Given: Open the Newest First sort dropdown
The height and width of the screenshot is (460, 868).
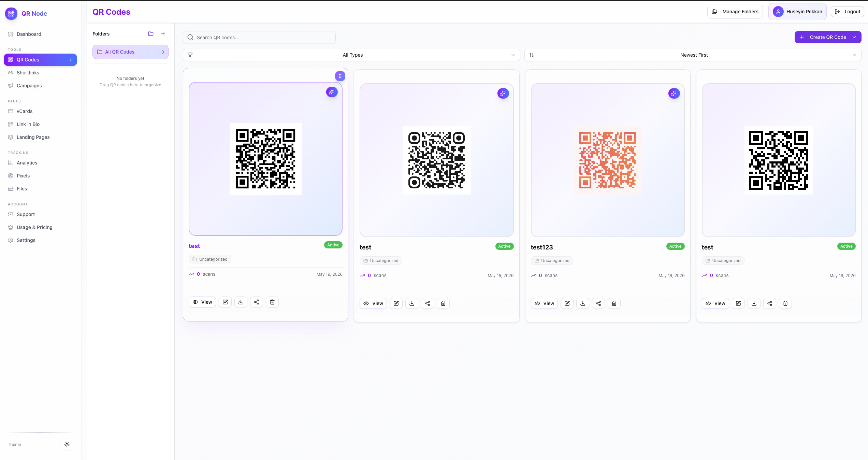Looking at the screenshot, I should (693, 55).
